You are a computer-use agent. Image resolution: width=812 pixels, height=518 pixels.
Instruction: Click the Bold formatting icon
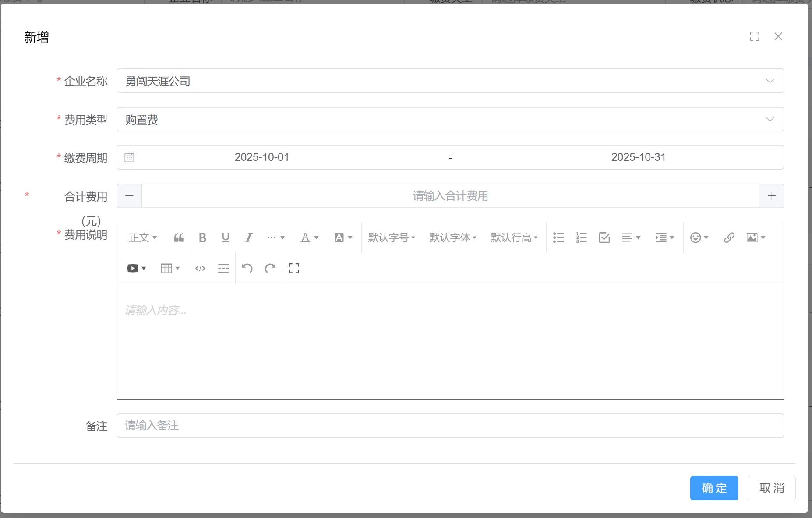click(202, 238)
